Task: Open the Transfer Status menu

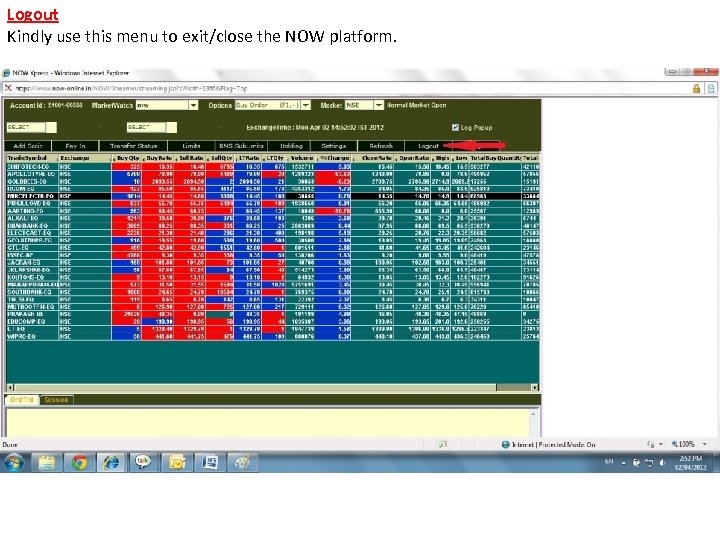Action: (133, 146)
